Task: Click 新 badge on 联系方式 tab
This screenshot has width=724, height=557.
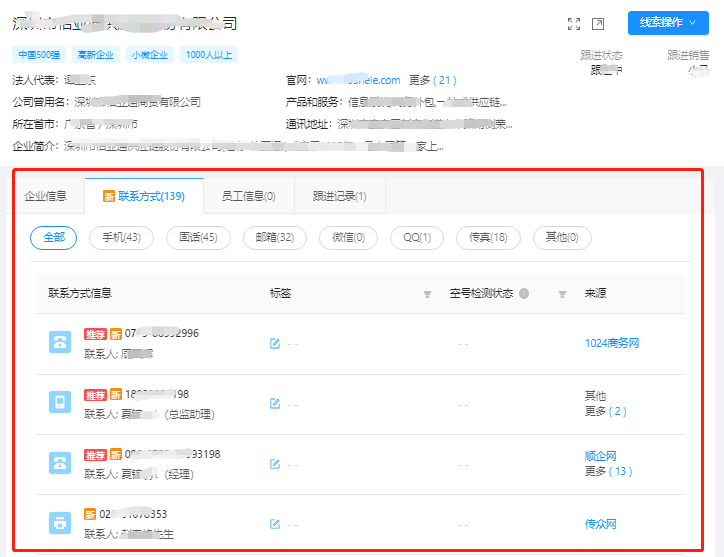Action: click(x=109, y=196)
